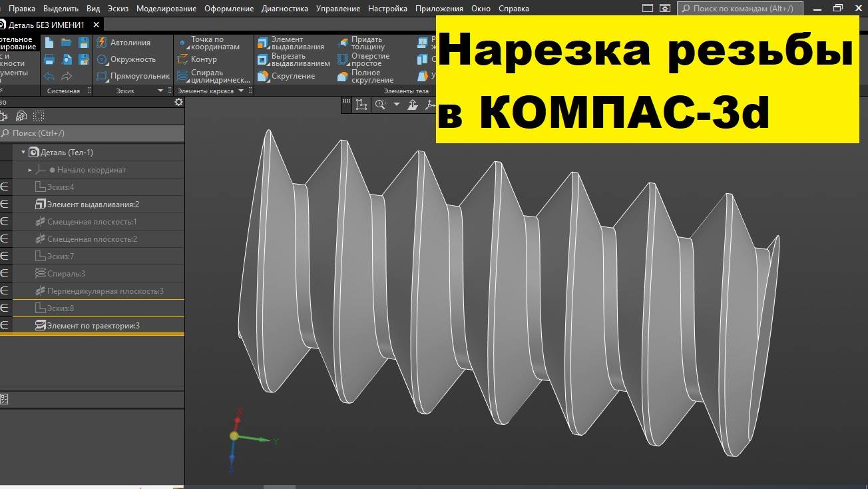Open the zoom options dropdown arrow
This screenshot has height=489, width=868.
point(397,105)
